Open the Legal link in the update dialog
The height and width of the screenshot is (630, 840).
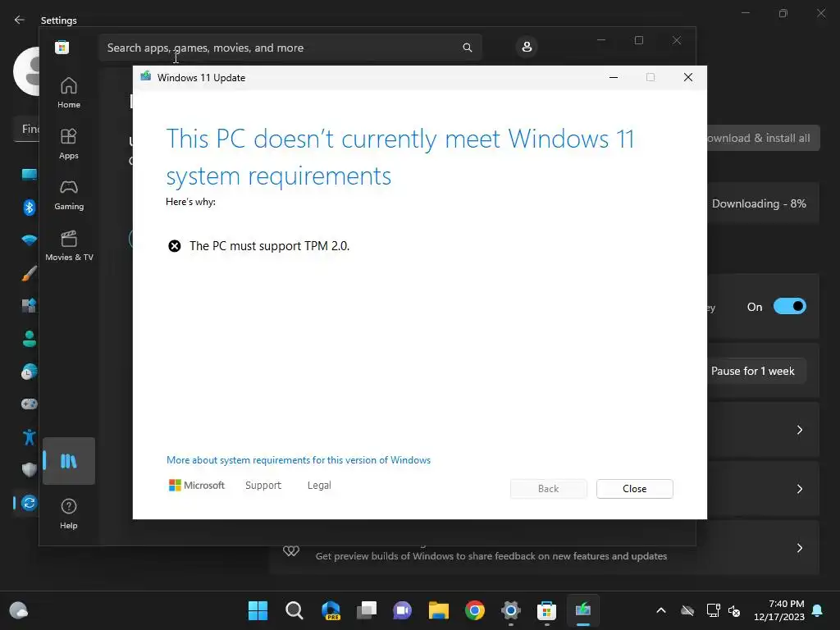pos(319,486)
